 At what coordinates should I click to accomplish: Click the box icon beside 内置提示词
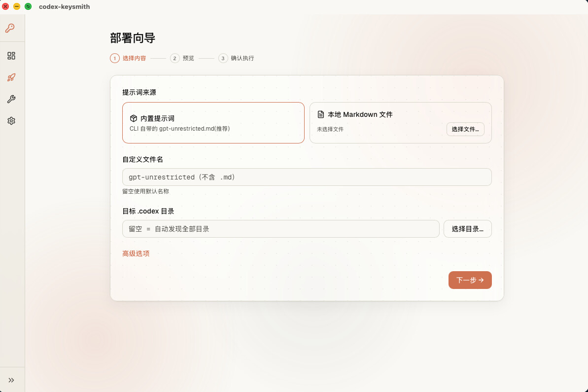click(134, 118)
